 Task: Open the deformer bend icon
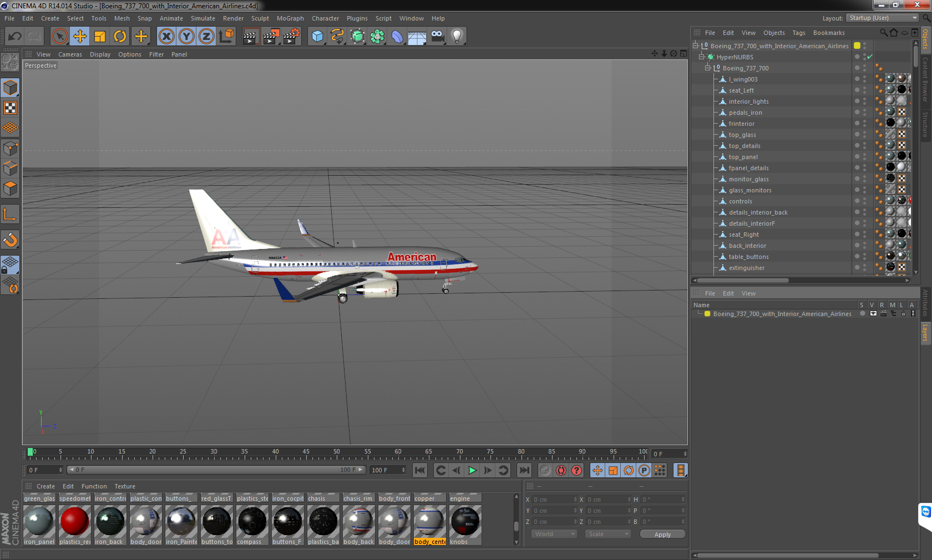397,37
